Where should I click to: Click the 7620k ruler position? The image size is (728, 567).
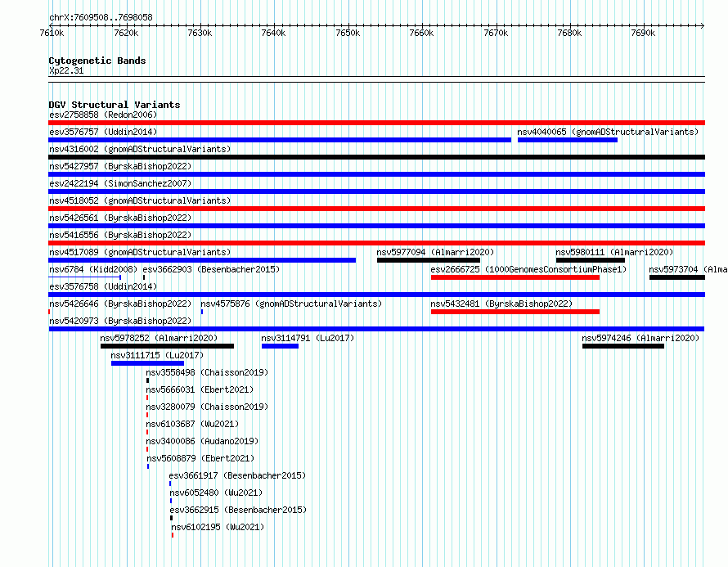(126, 33)
